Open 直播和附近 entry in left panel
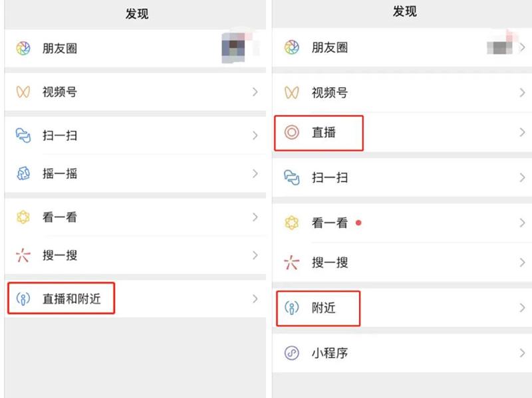The height and width of the screenshot is (398, 532). pyautogui.click(x=72, y=299)
